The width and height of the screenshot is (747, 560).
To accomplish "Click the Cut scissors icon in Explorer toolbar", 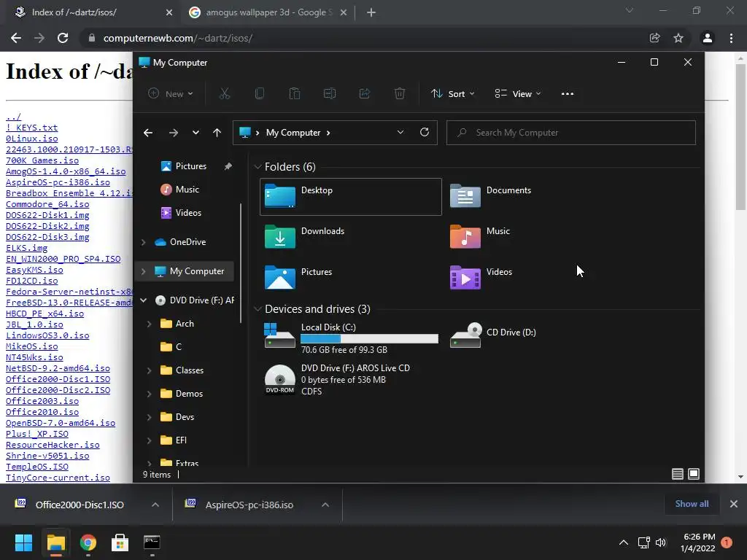I will tap(225, 94).
